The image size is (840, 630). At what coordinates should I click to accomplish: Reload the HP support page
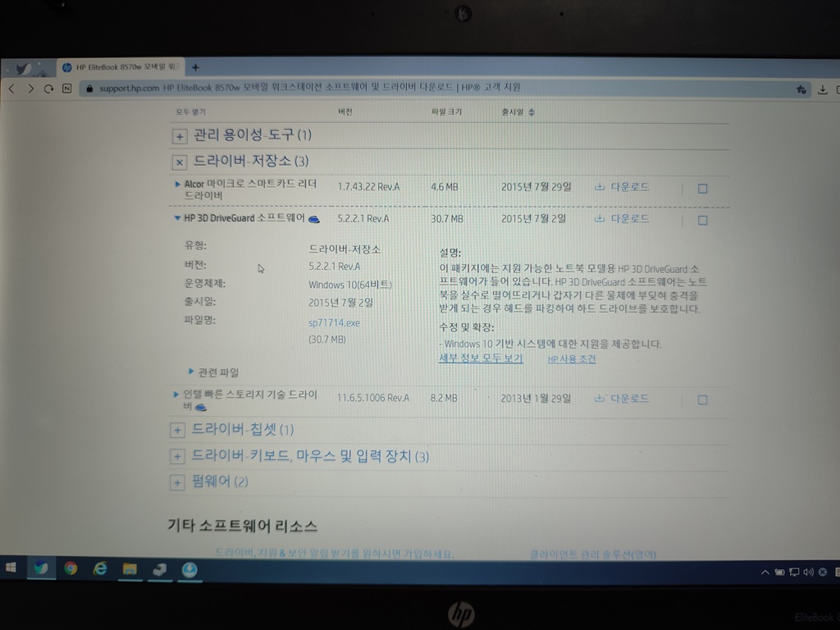tap(48, 89)
